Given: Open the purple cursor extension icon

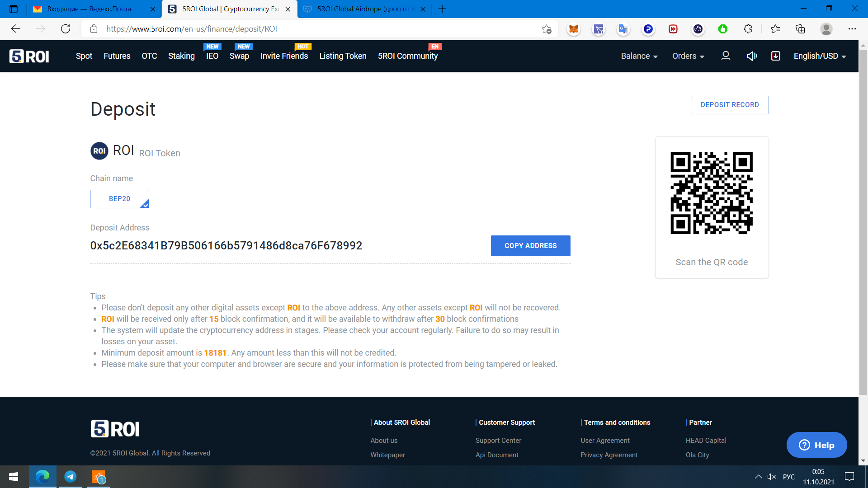Looking at the screenshot, I should [x=599, y=29].
